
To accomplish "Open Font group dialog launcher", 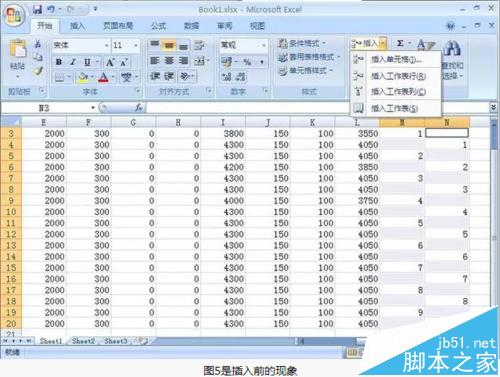I will click(x=137, y=91).
